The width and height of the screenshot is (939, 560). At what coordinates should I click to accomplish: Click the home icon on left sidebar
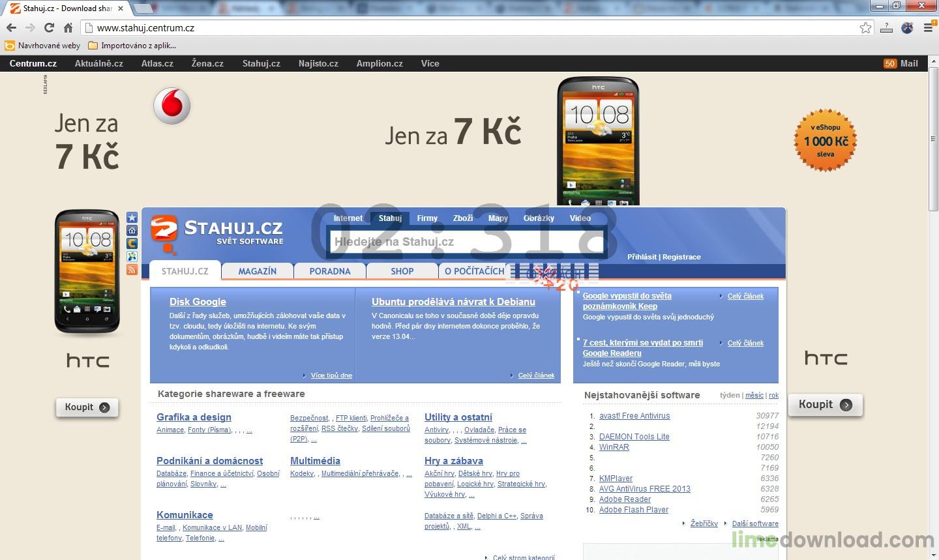point(132,231)
